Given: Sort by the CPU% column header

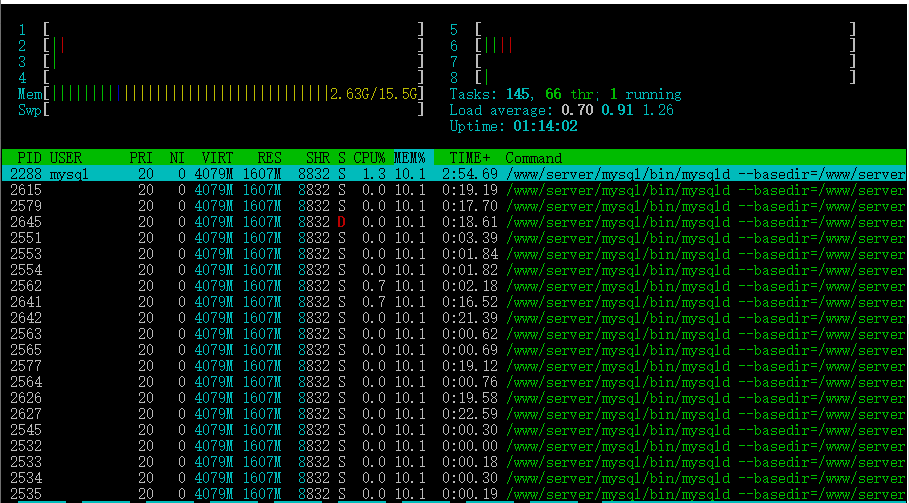Looking at the screenshot, I should [369, 158].
